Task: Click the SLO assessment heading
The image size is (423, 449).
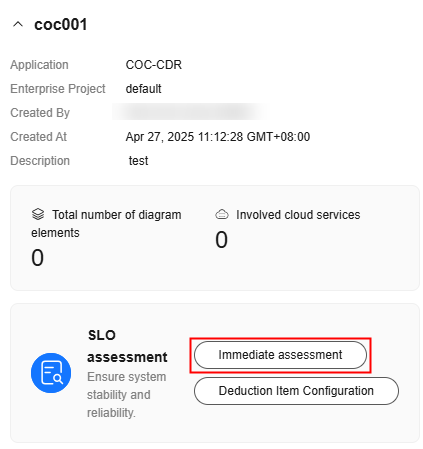Action: pos(127,346)
